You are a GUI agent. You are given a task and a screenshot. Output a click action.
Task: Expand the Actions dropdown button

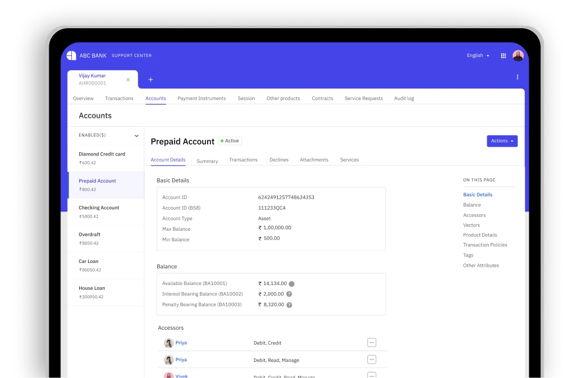[502, 141]
